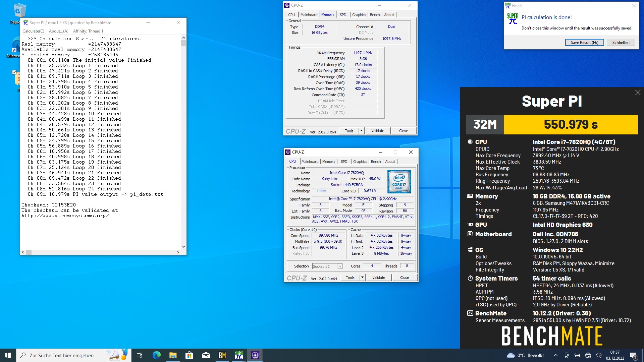The image size is (644, 362).
Task: Open Bench tab in lower CPU-Z
Action: pyautogui.click(x=376, y=162)
